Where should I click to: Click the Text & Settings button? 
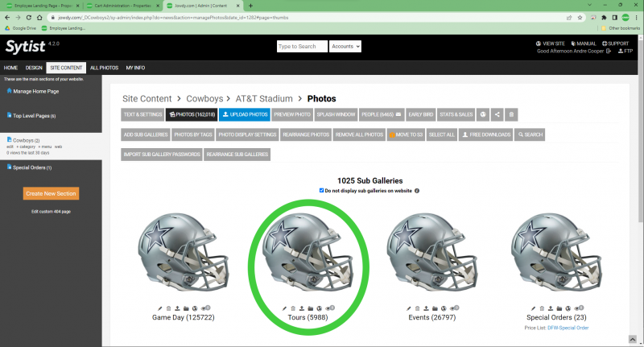pyautogui.click(x=143, y=114)
